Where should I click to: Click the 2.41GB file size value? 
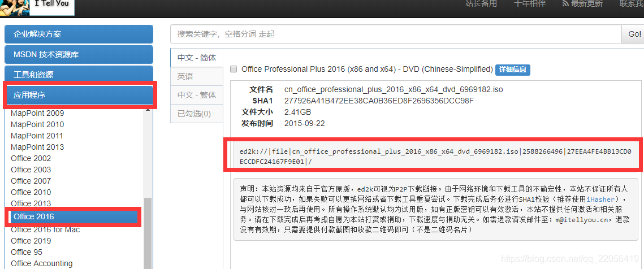coord(298,112)
